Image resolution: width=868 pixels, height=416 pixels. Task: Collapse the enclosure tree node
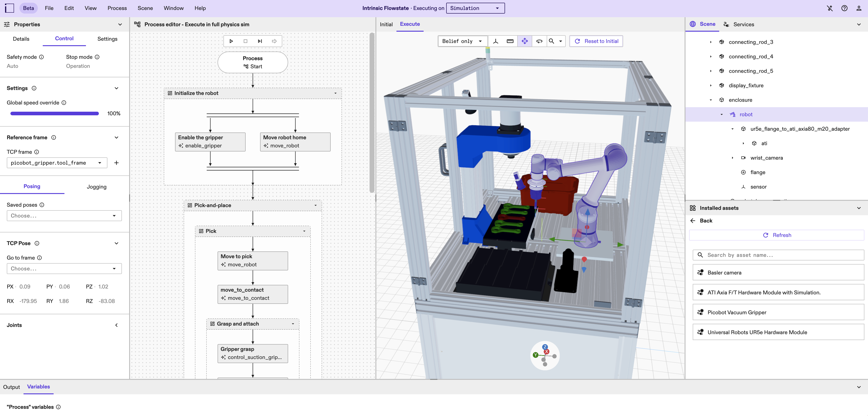711,100
